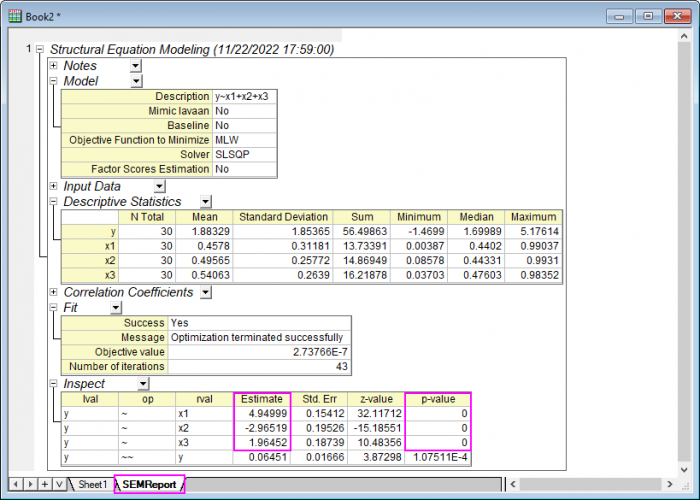The height and width of the screenshot is (500, 700).
Task: Expand the Notes section
Action: [54, 65]
